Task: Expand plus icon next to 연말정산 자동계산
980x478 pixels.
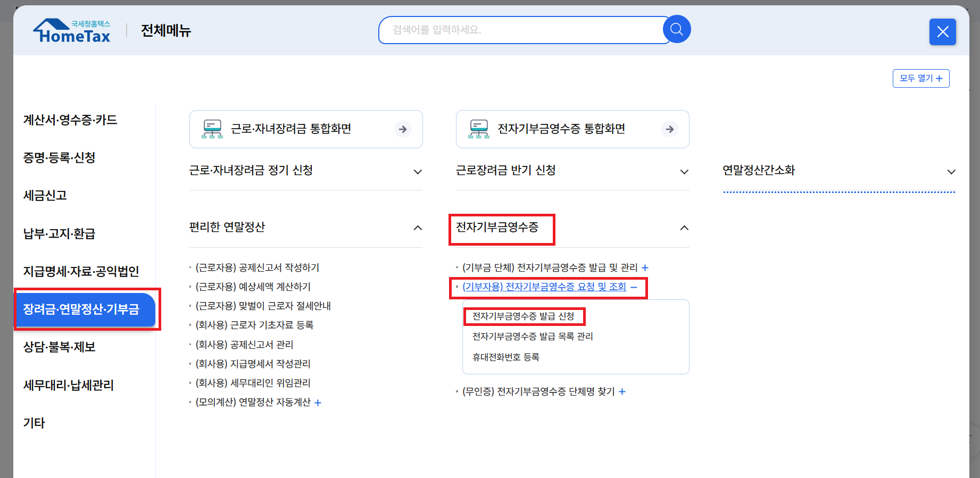Action: 318,402
